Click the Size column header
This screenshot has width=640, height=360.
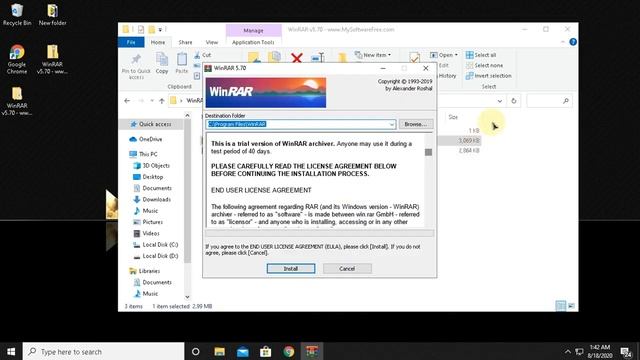(x=453, y=117)
